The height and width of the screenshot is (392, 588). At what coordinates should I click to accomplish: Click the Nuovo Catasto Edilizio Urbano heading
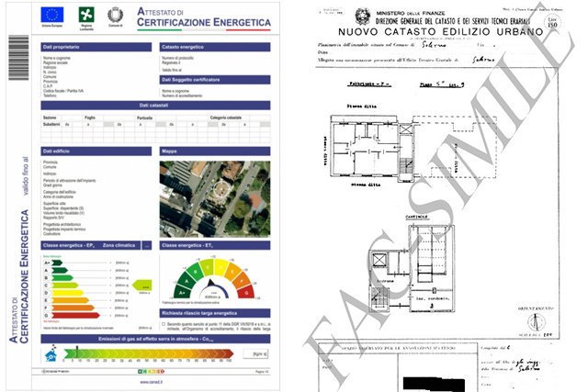tap(440, 32)
